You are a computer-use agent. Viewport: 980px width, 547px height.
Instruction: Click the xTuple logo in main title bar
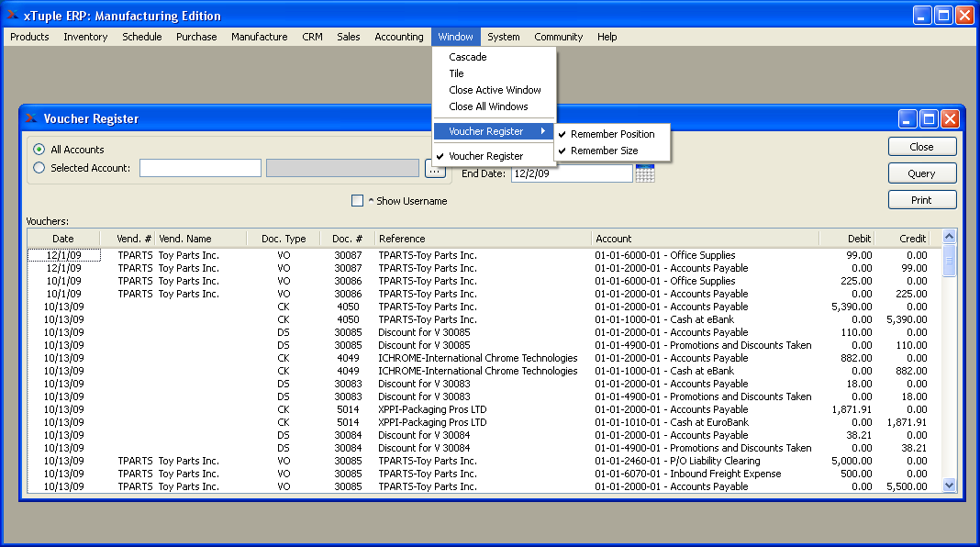(13, 16)
